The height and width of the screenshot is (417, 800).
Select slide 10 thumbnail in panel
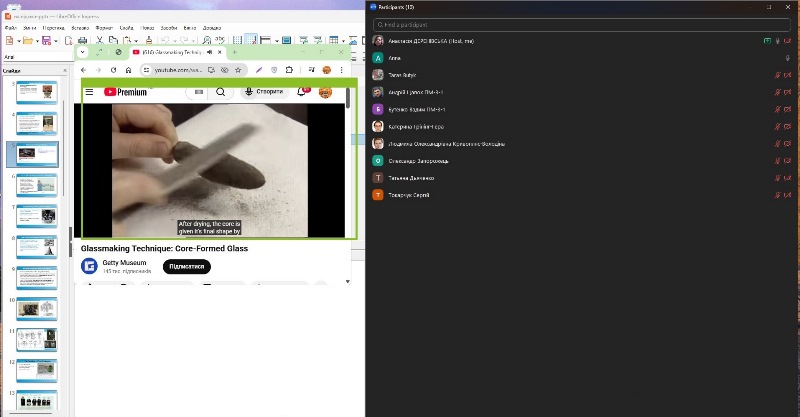pyautogui.click(x=36, y=308)
